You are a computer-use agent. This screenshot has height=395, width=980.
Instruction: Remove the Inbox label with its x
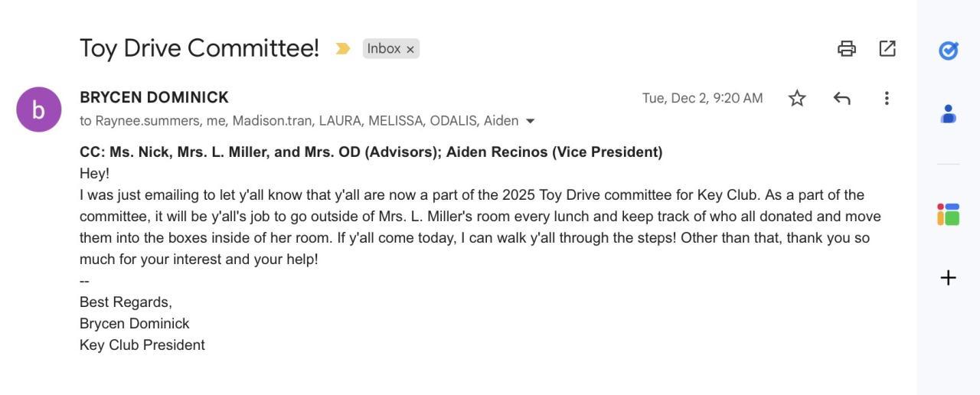point(410,50)
